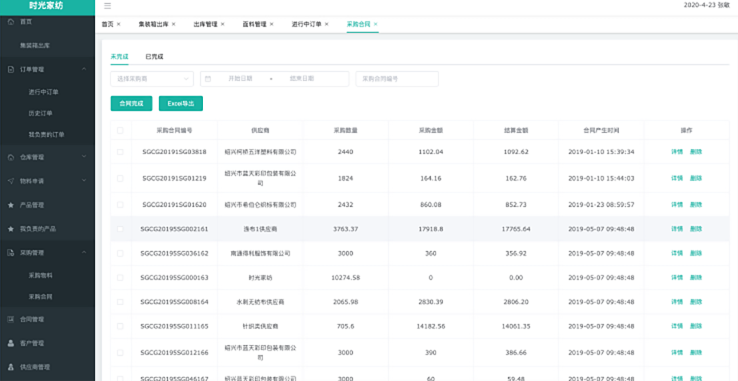The image size is (738, 381).
Task: Click the house icon beside 首页 in sidebar
Action: [11, 22]
